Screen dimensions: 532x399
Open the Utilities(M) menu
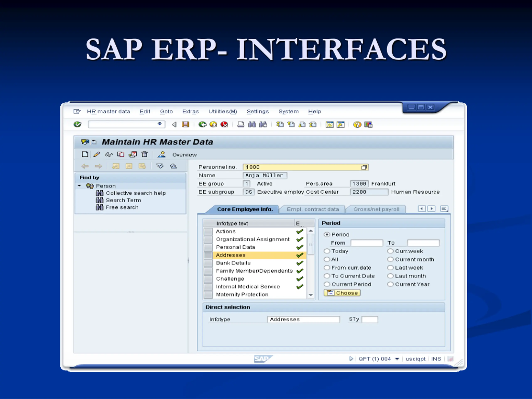223,112
